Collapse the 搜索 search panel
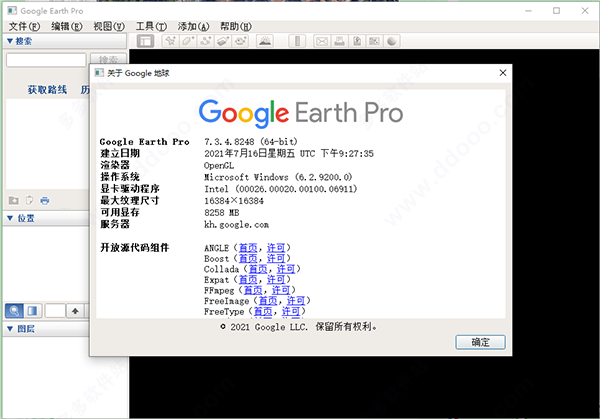The image size is (600, 419). pos(10,41)
